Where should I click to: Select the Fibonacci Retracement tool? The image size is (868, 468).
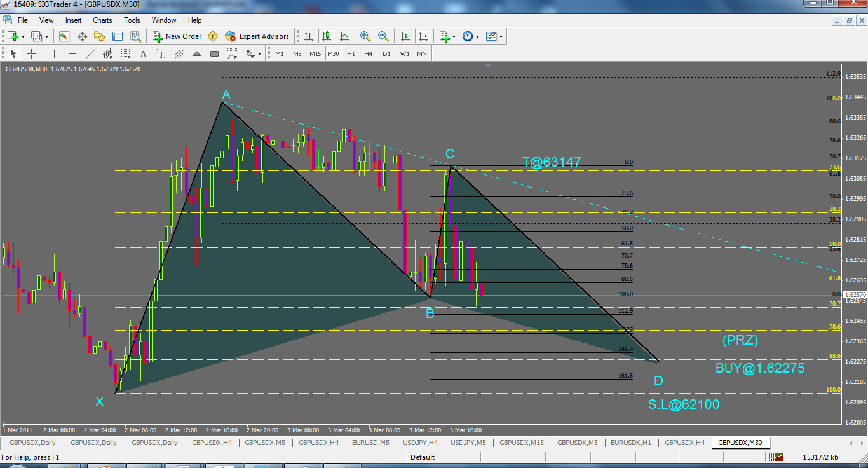coord(126,53)
